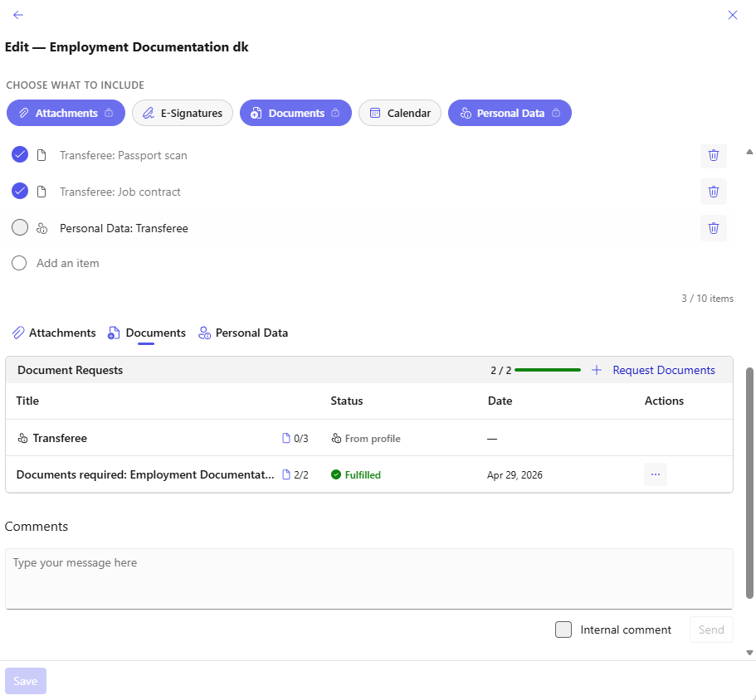Image resolution: width=756 pixels, height=700 pixels.
Task: Toggle the Personal Data include chip
Action: 510,113
